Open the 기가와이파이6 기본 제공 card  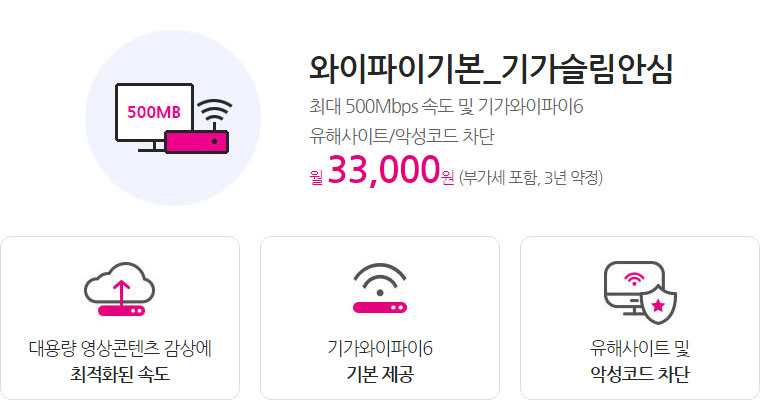point(380,318)
